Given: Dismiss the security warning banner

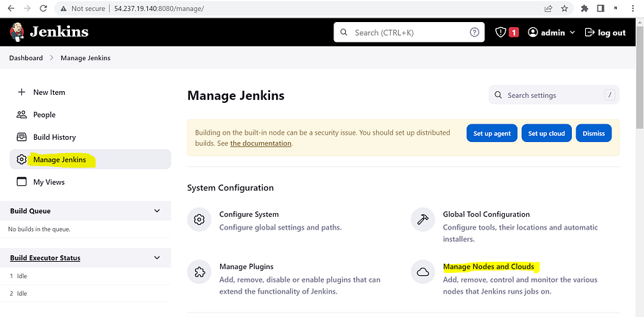Looking at the screenshot, I should pos(593,133).
